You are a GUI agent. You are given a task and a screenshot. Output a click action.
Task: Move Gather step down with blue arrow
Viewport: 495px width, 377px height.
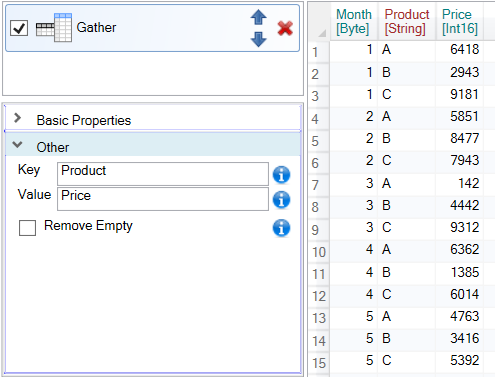(258, 39)
